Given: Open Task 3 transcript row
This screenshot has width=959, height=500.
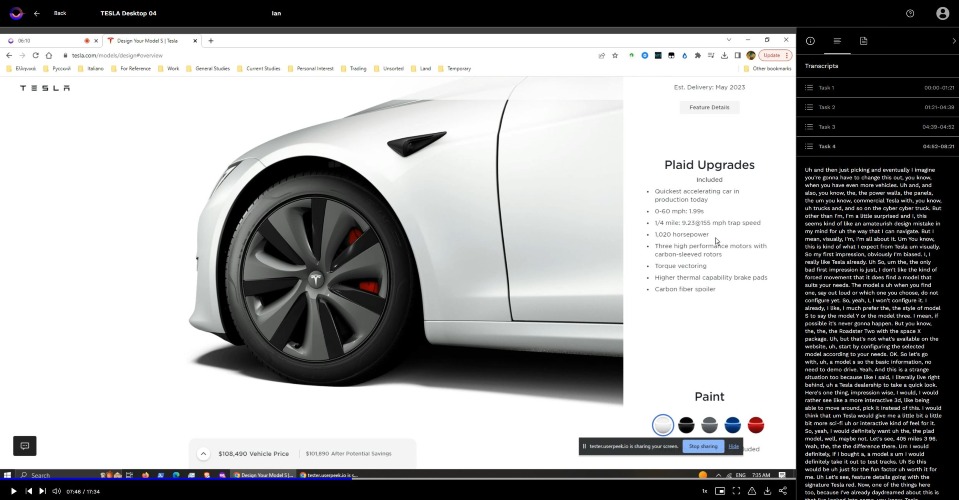Looking at the screenshot, I should pos(878,127).
